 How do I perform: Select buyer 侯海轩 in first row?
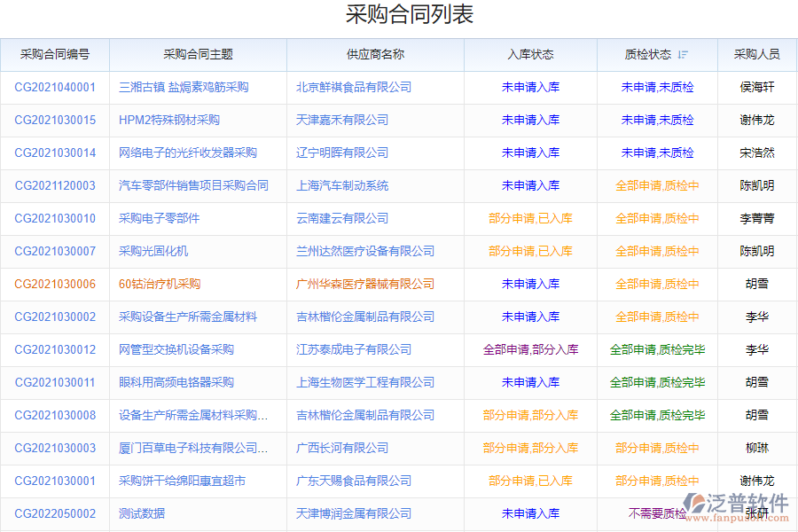[x=757, y=87]
